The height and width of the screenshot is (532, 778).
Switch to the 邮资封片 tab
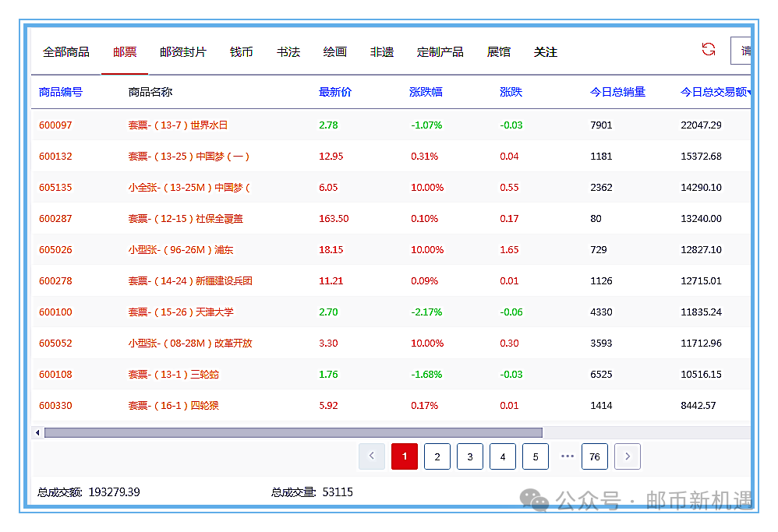183,52
